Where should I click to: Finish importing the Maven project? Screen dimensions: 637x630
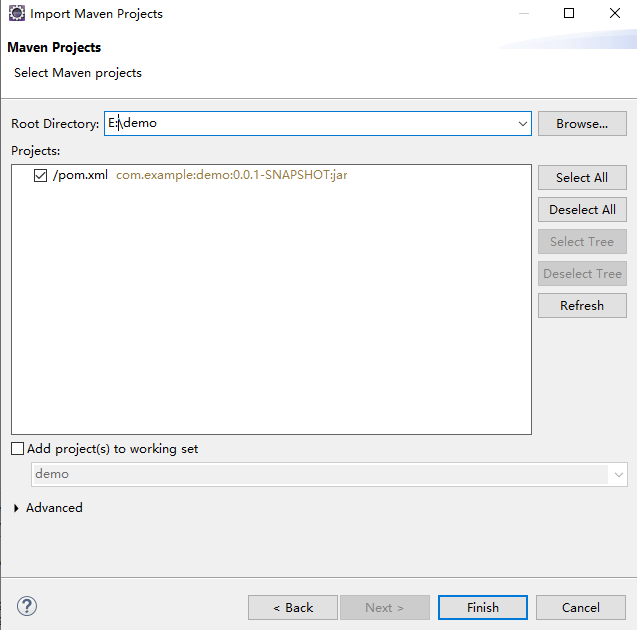click(482, 607)
